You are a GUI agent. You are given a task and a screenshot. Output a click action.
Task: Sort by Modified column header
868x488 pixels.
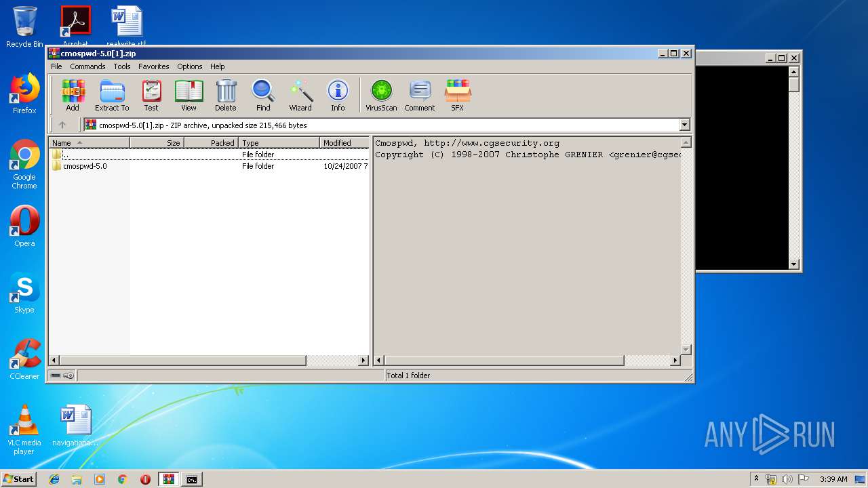pyautogui.click(x=344, y=143)
